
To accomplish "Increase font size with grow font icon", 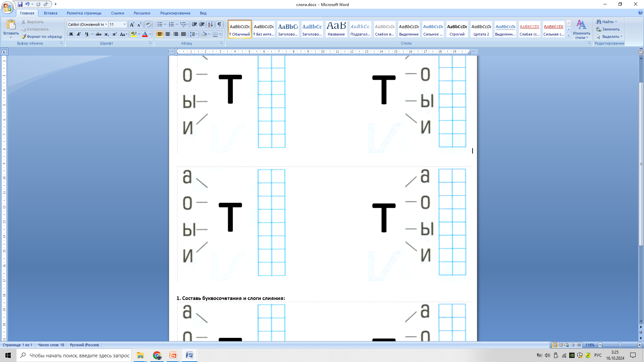I will (x=132, y=24).
